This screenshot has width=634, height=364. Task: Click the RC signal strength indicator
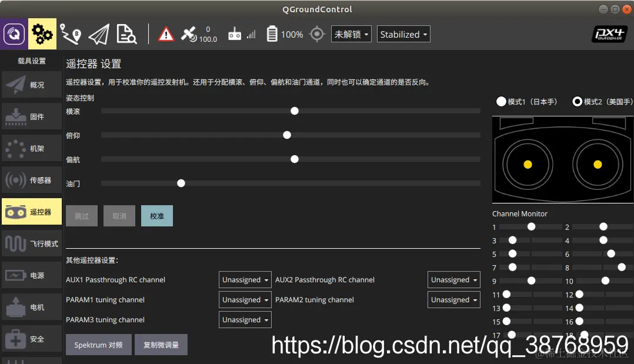pyautogui.click(x=241, y=34)
